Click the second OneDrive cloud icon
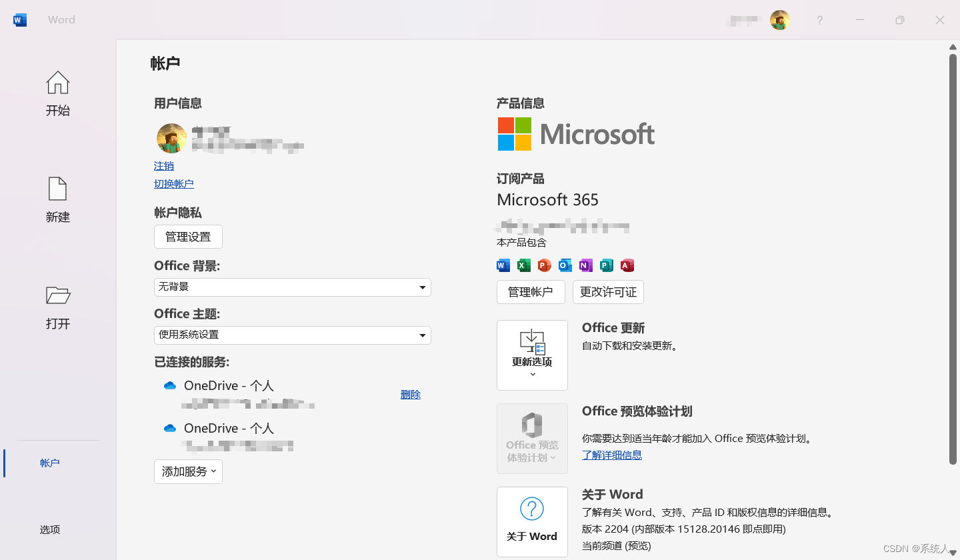The height and width of the screenshot is (560, 960). coord(170,429)
